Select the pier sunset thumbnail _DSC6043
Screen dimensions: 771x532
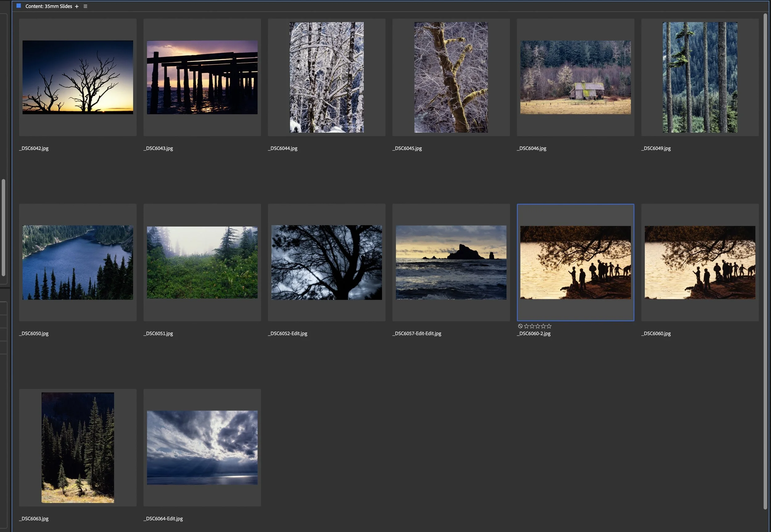(202, 77)
